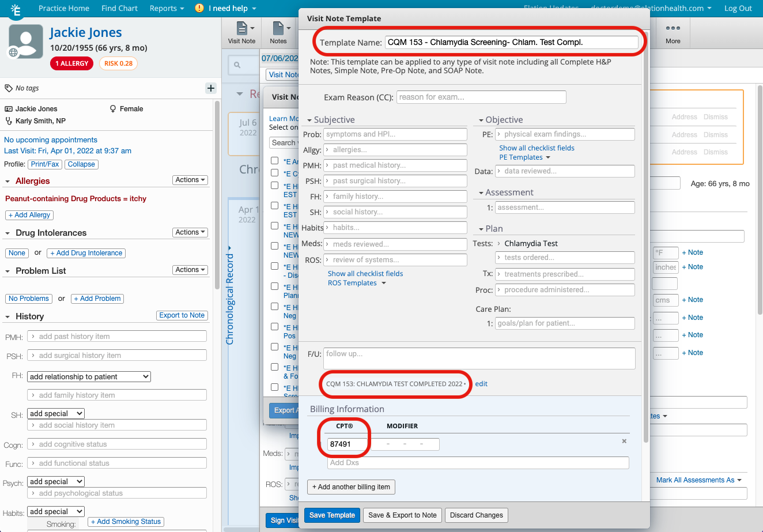Click Add Drug Intolerance button
Image resolution: width=763 pixels, height=532 pixels.
pos(86,253)
